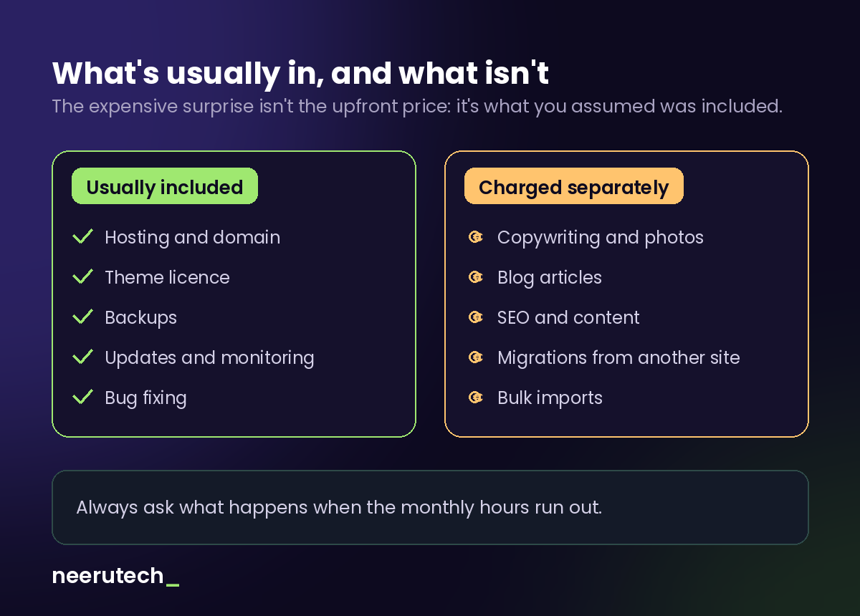Viewport: 860px width, 616px height.
Task: Click the Hosting and domain text
Action: pyautogui.click(x=193, y=237)
